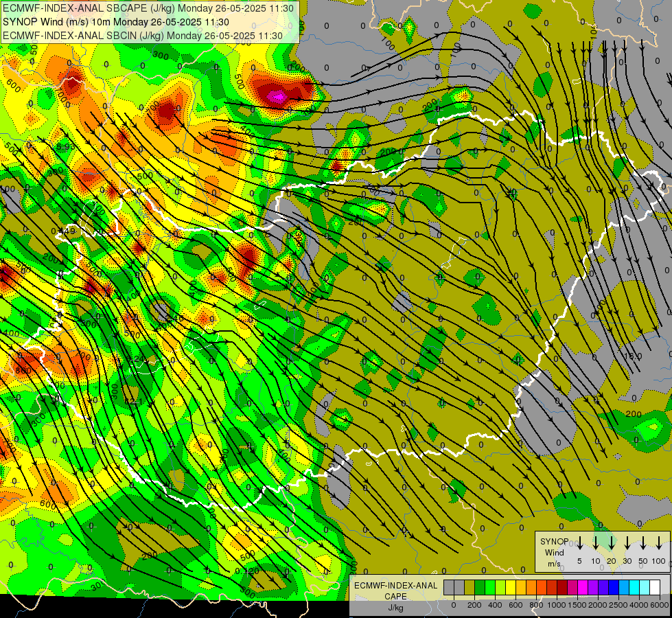The height and width of the screenshot is (618, 672).
Task: Click the SYNOP Wind 10m title line
Action: click(x=116, y=22)
